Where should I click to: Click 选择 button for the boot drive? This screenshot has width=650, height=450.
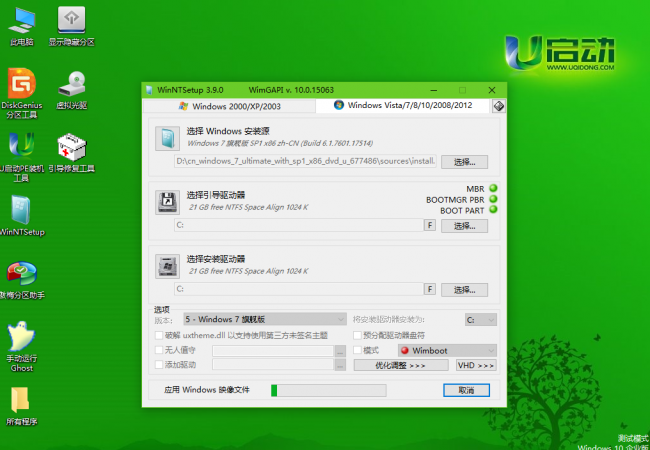click(464, 226)
